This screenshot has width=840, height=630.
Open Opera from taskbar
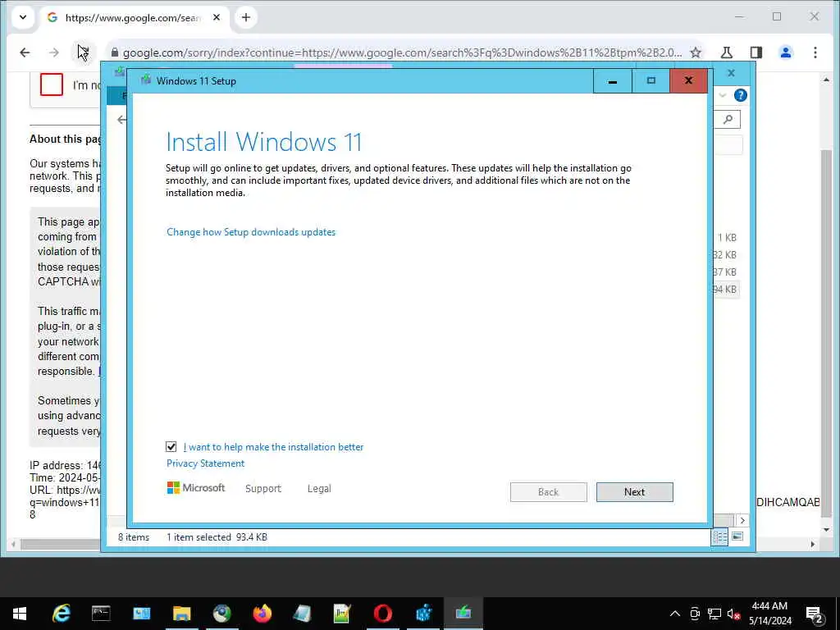[x=382, y=614]
